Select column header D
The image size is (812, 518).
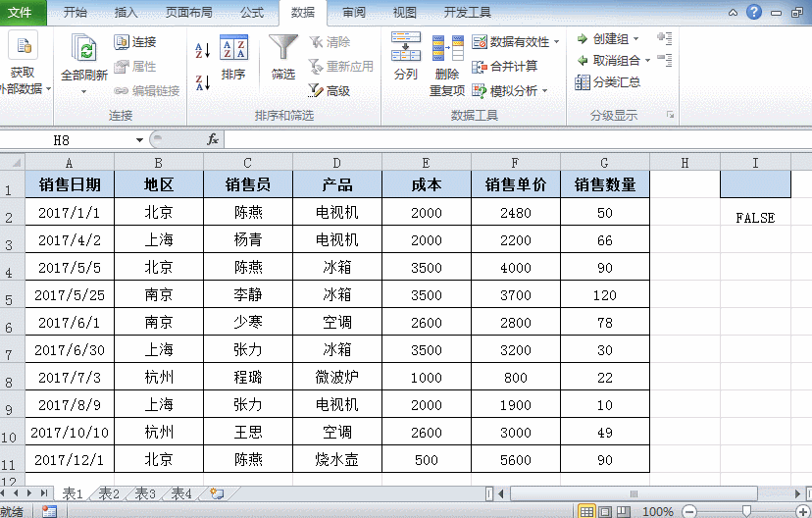point(337,163)
